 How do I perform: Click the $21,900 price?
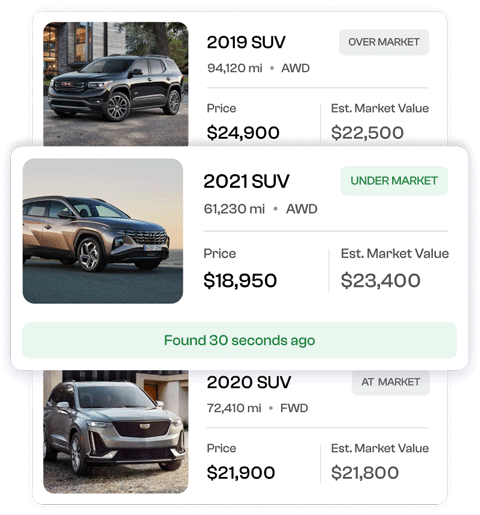tap(241, 473)
